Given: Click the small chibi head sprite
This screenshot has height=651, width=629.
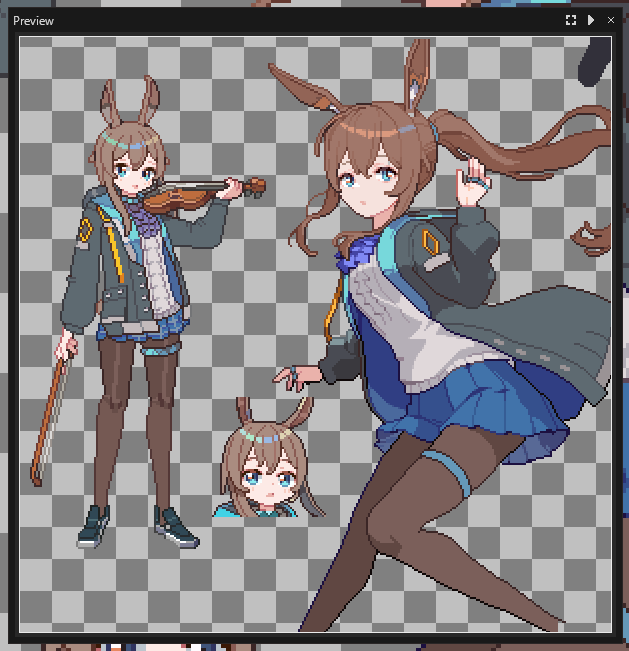Looking at the screenshot, I should pos(269,458).
